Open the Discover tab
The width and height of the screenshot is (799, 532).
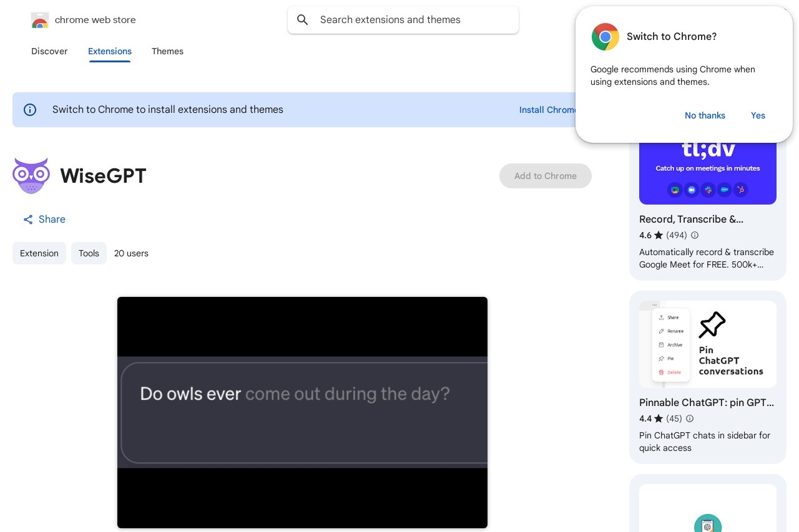[x=49, y=51]
